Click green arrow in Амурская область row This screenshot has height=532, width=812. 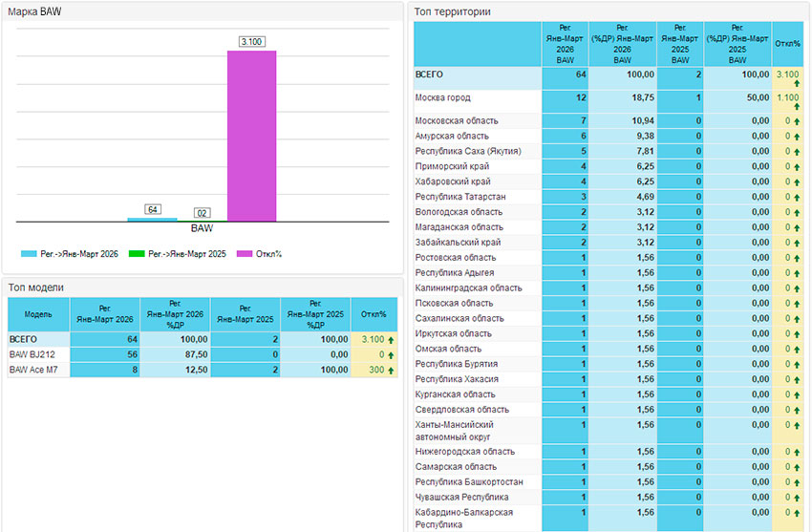click(797, 137)
